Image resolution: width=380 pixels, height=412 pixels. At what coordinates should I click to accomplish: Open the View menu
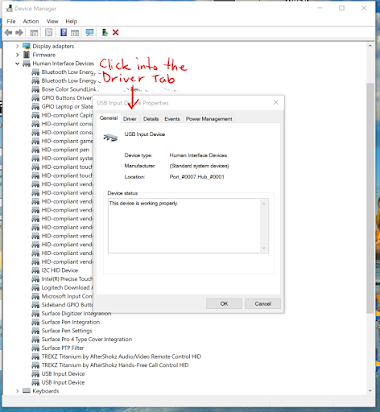pyautogui.click(x=52, y=21)
